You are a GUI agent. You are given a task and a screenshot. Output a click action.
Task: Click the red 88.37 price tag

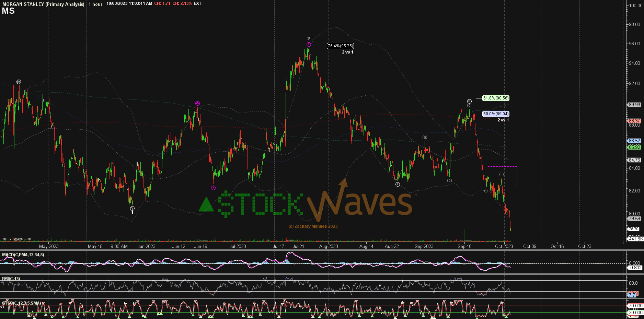(634, 121)
